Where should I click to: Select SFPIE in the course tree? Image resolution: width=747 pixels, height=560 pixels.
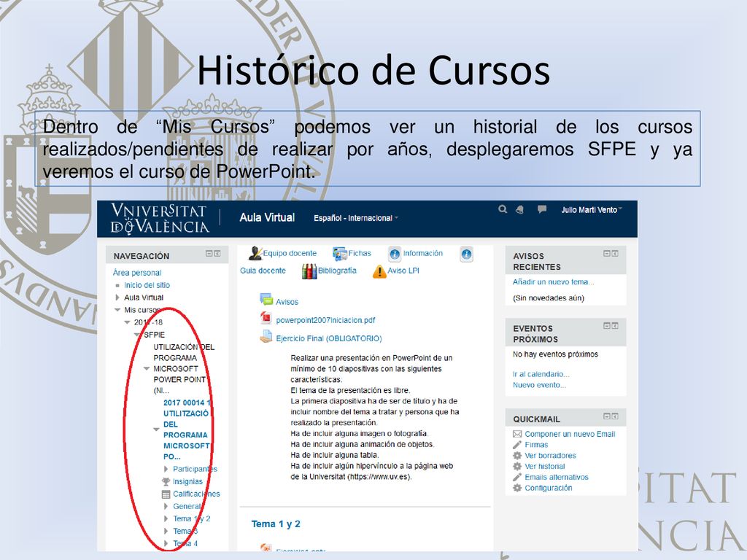coord(155,335)
